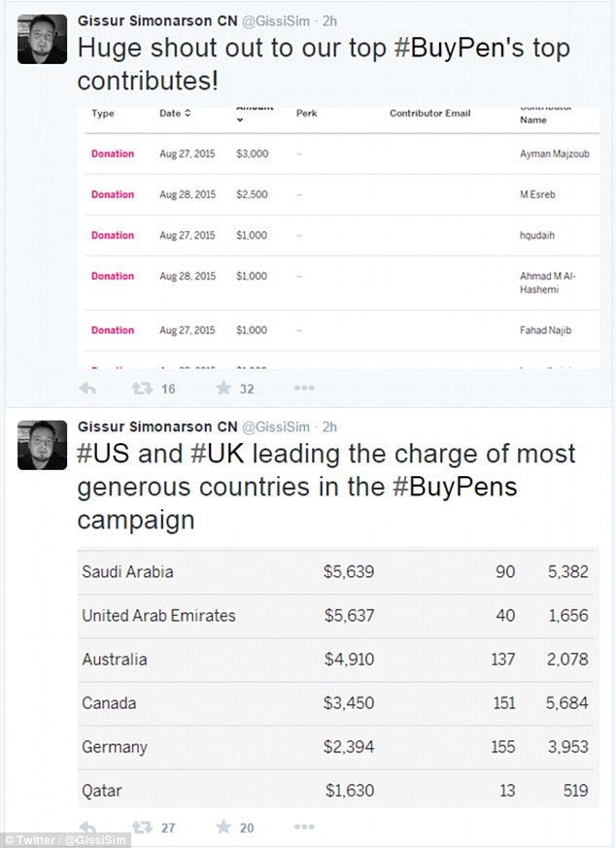The height and width of the screenshot is (848, 616).
Task: Sort by Amount using the down chevron
Action: 240,120
